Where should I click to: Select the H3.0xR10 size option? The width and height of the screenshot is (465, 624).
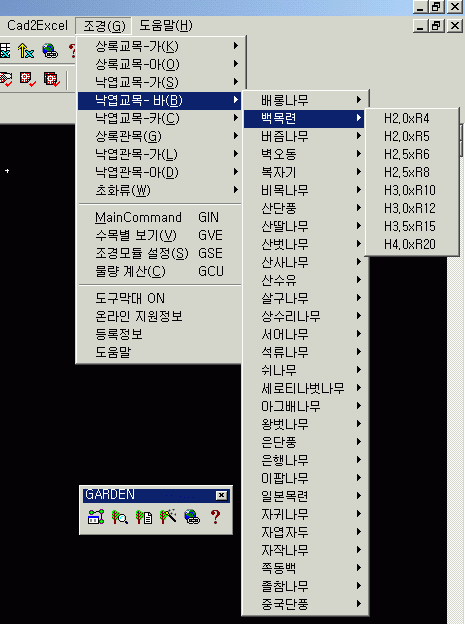[411, 190]
